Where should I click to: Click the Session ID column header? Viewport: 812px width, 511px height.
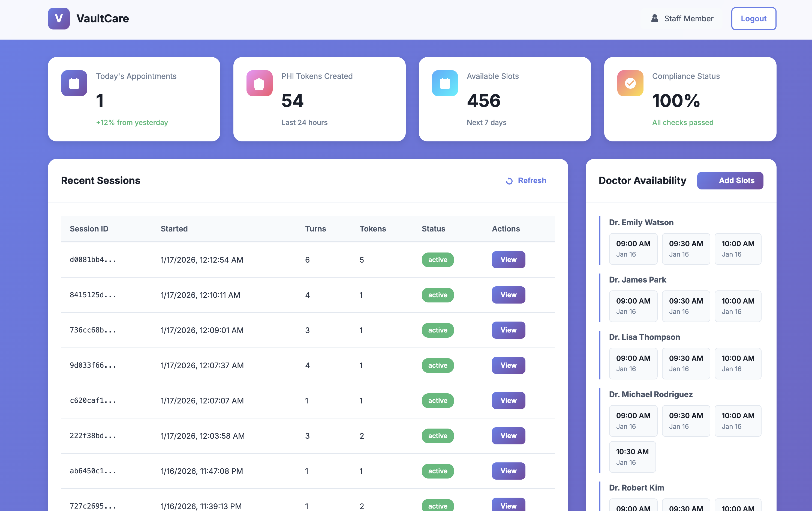click(x=89, y=229)
